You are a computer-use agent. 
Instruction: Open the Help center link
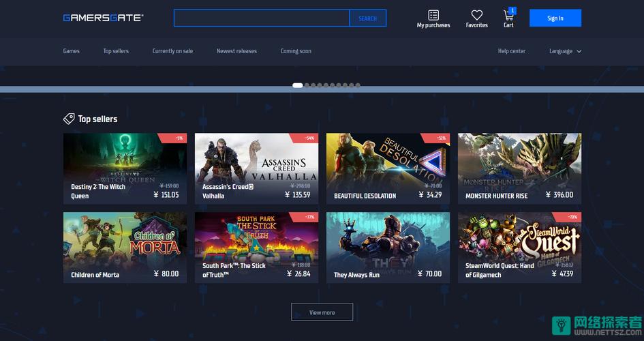[x=511, y=51]
